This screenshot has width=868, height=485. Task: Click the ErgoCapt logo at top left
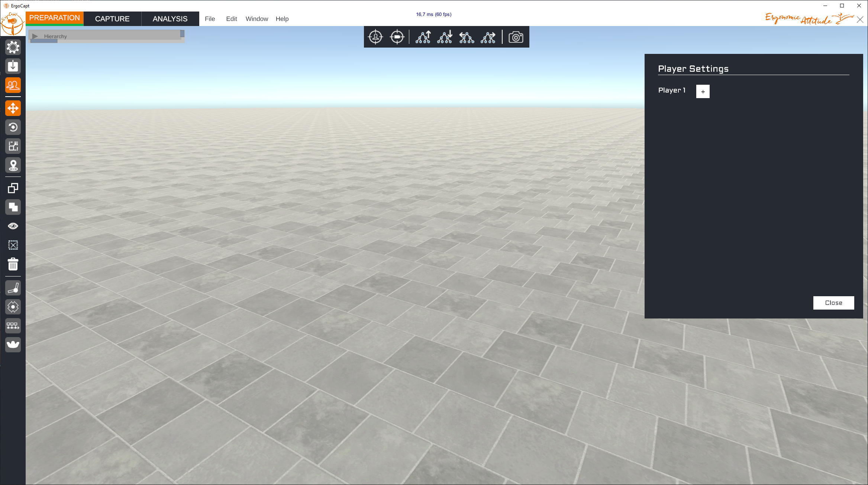(12, 23)
